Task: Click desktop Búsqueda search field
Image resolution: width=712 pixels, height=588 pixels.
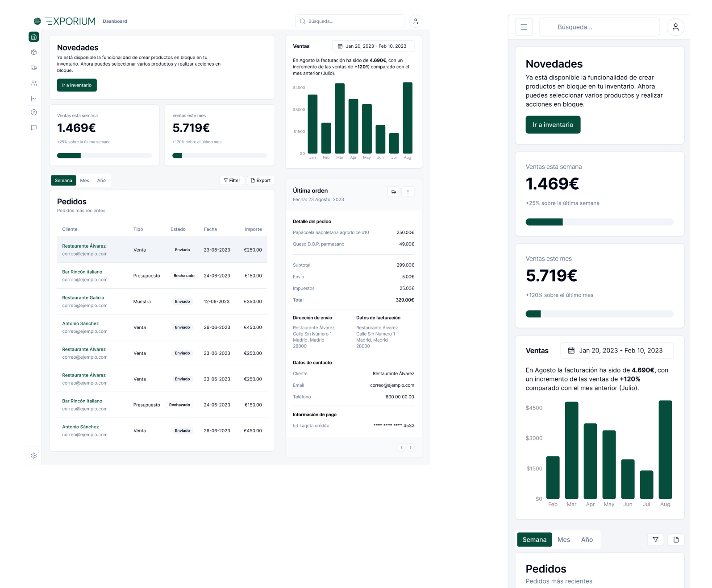Action: [350, 21]
